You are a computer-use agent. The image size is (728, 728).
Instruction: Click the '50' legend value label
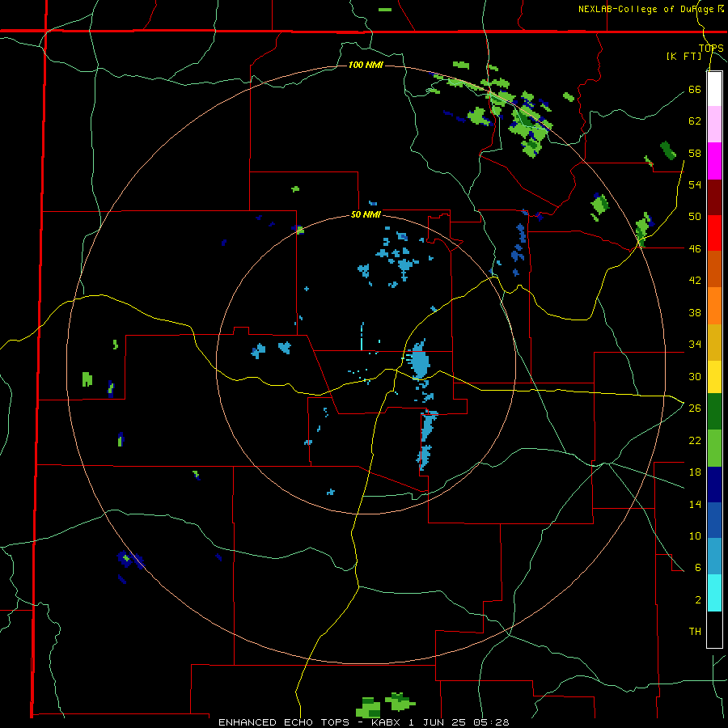[695, 217]
